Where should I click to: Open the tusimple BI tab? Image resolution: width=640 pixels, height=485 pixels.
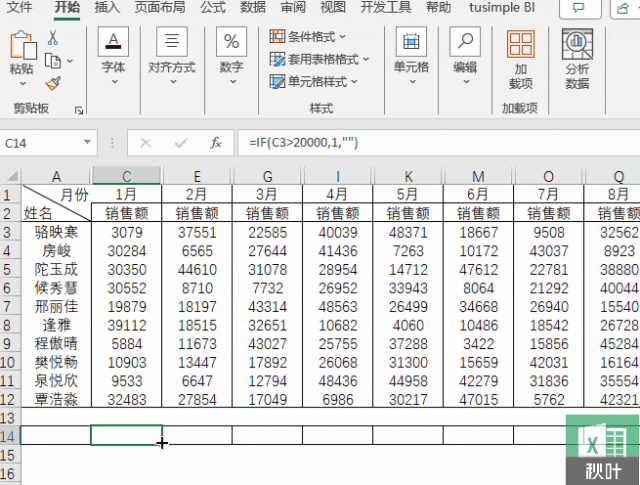coord(502,7)
